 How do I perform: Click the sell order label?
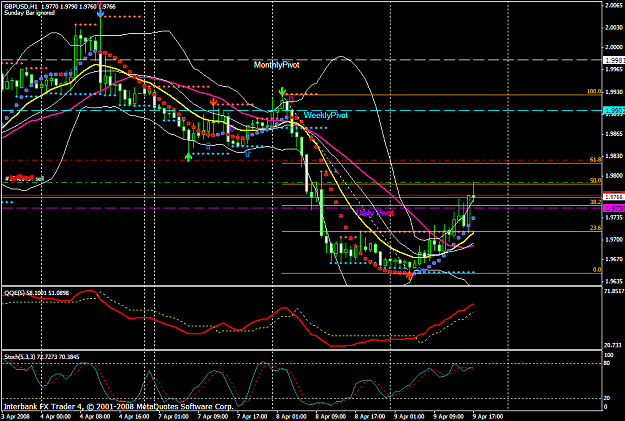tap(24, 179)
